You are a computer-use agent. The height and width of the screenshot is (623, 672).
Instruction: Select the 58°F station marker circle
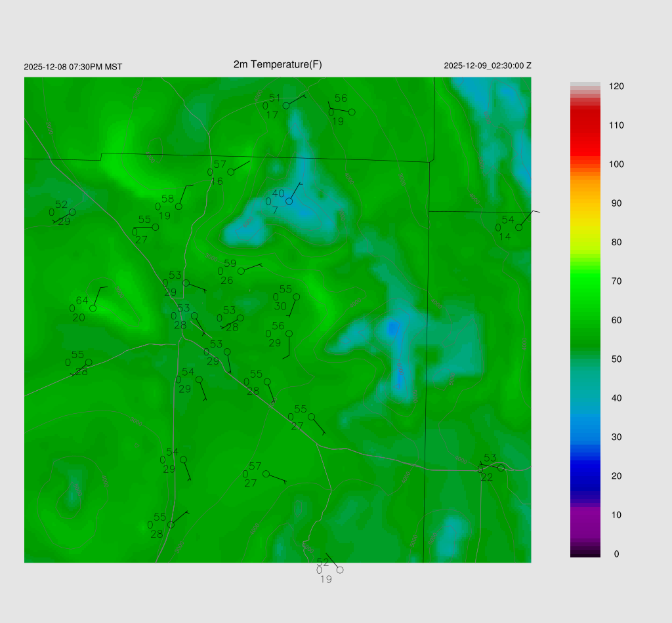click(178, 207)
